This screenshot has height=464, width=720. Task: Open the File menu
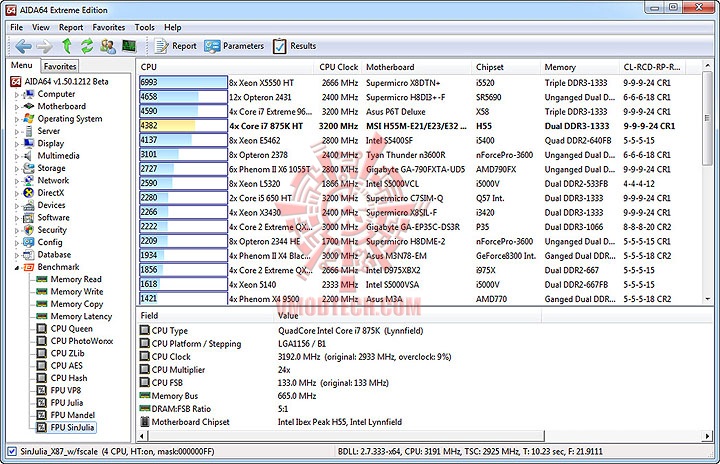(17, 27)
